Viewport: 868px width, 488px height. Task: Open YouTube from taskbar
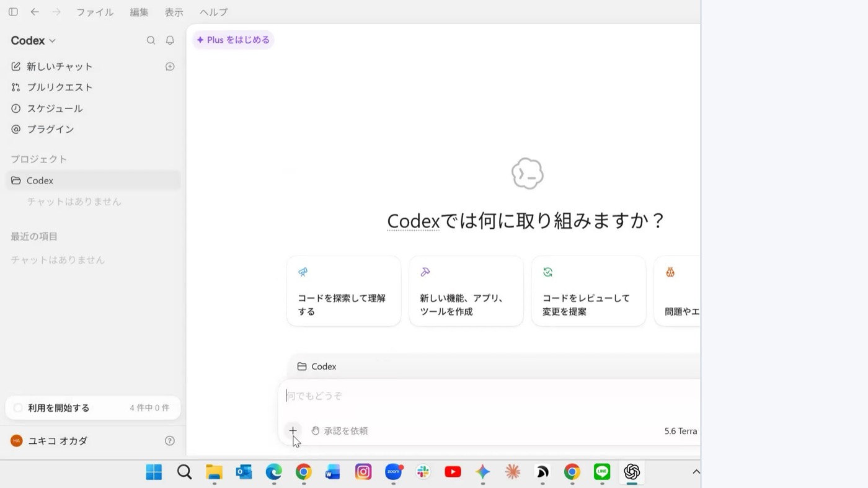pos(453,472)
